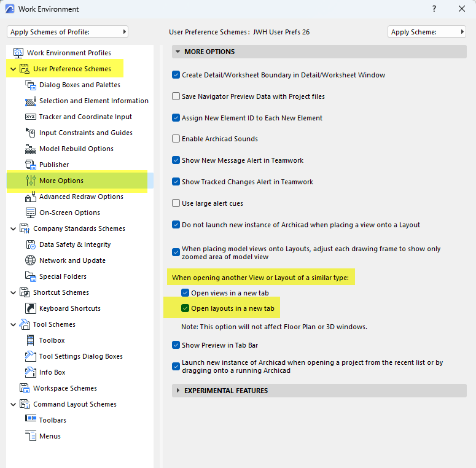Click the Archicad logo in title bar

tap(10, 9)
